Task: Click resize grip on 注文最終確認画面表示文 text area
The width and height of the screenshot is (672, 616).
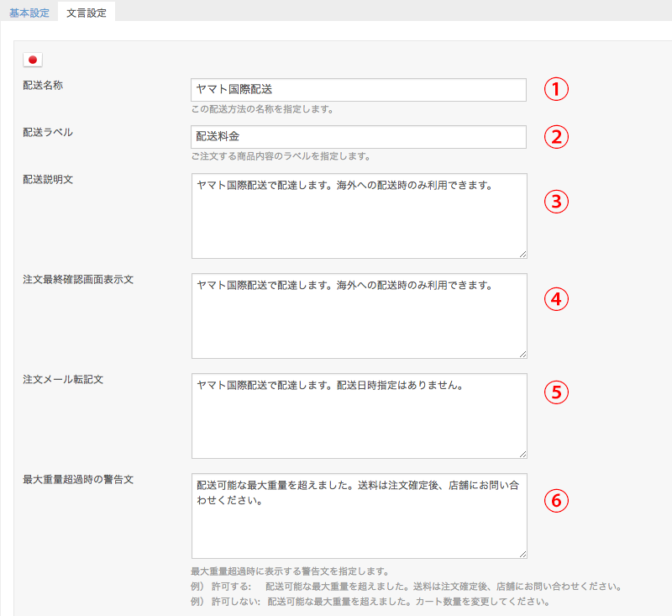Action: pos(522,354)
